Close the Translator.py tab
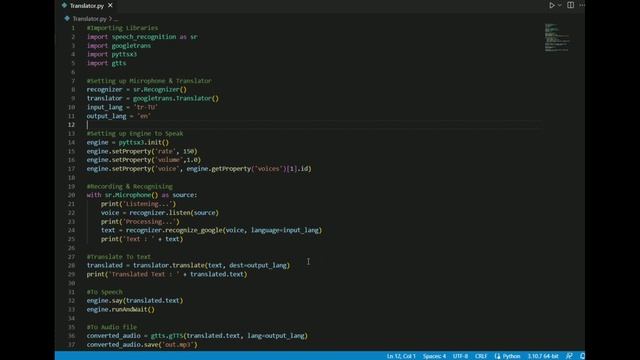The image size is (640, 360). point(110,6)
